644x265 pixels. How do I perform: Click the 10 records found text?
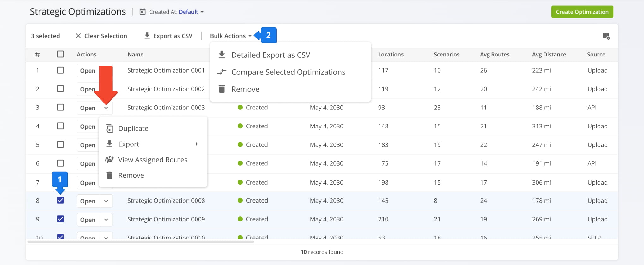point(322,252)
